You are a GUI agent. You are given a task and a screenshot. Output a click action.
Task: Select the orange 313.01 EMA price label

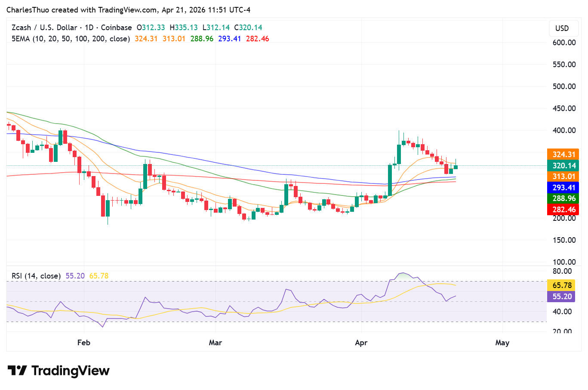pyautogui.click(x=563, y=176)
